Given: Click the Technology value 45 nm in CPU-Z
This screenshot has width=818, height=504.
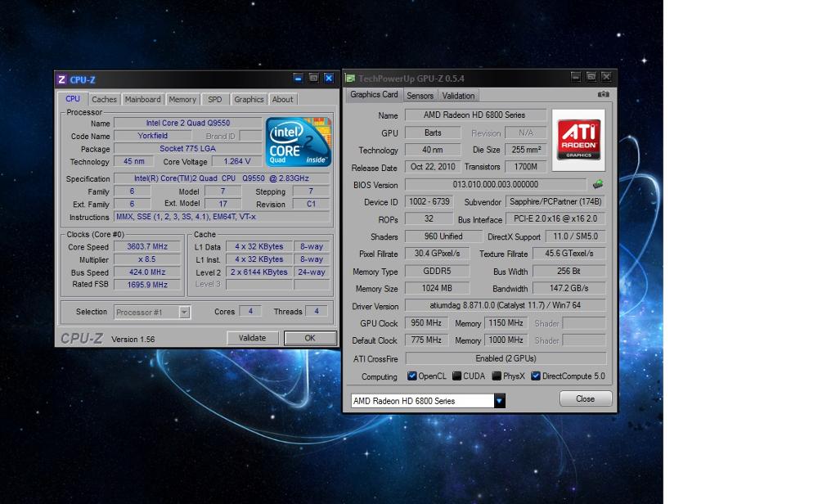Looking at the screenshot, I should (x=133, y=162).
